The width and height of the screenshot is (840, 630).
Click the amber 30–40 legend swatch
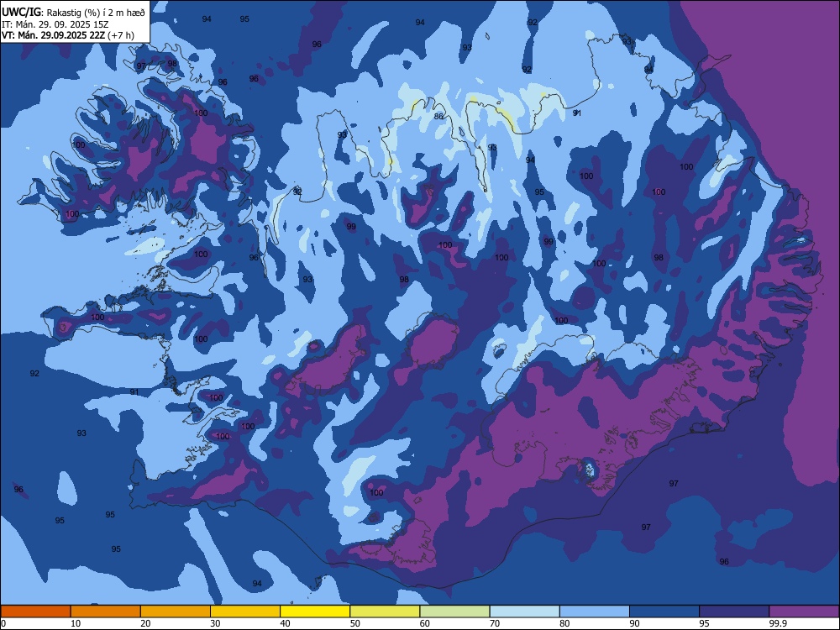pyautogui.click(x=245, y=612)
